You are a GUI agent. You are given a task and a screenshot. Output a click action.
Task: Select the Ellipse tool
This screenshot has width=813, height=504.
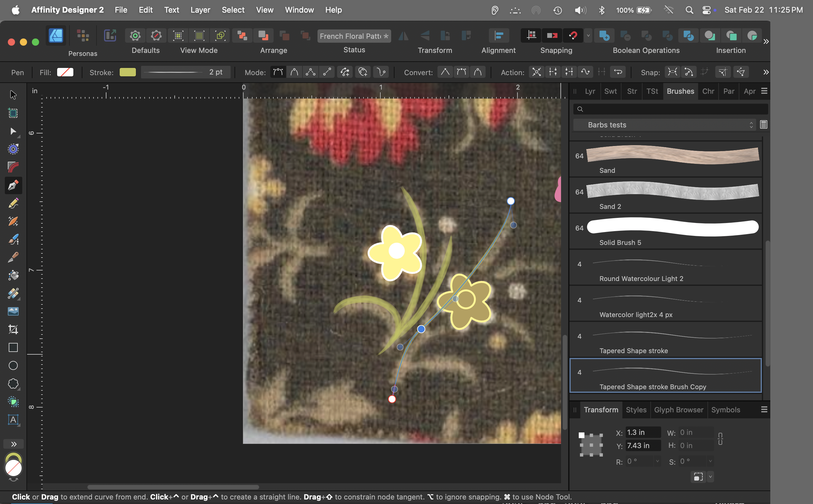(13, 365)
